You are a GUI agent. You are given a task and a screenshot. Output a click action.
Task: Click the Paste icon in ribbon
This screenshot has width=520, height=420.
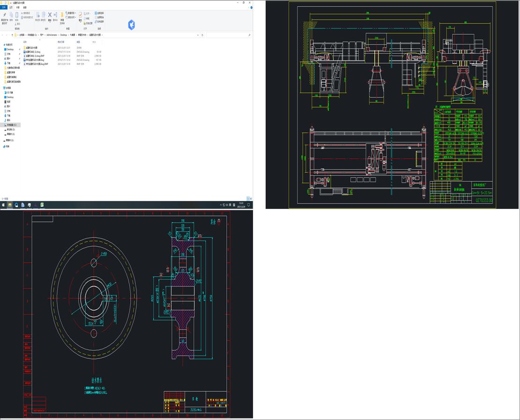pos(18,16)
